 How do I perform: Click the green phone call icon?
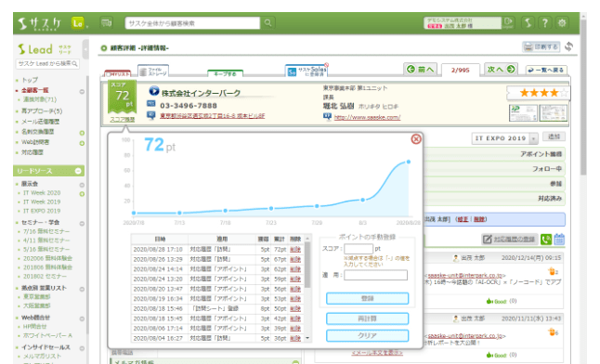coord(546,240)
